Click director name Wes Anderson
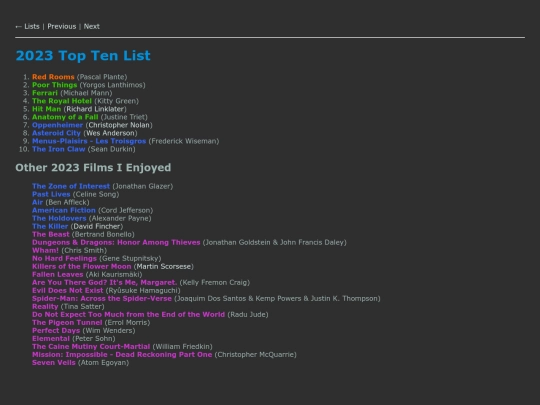The height and width of the screenshot is (405, 540). tap(110, 133)
